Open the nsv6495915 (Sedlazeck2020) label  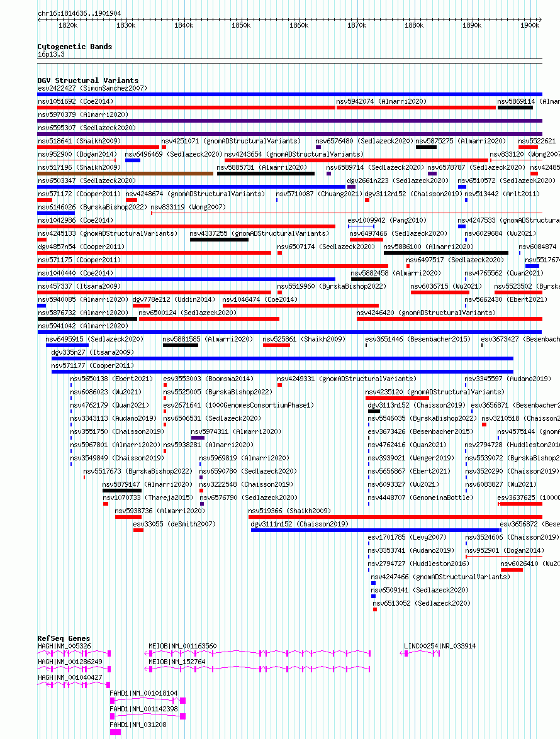click(x=95, y=339)
